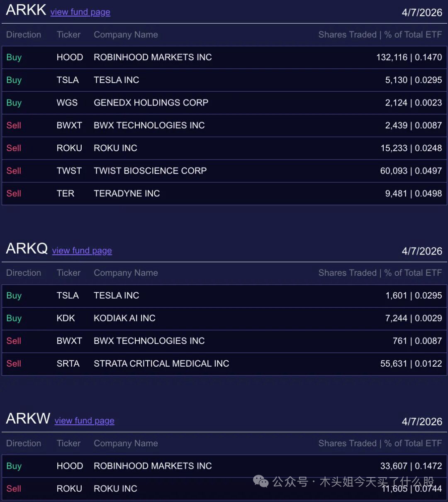Screen dimensions: 448x502
Task: Click the KDK ticker symbol
Action: pos(66,318)
